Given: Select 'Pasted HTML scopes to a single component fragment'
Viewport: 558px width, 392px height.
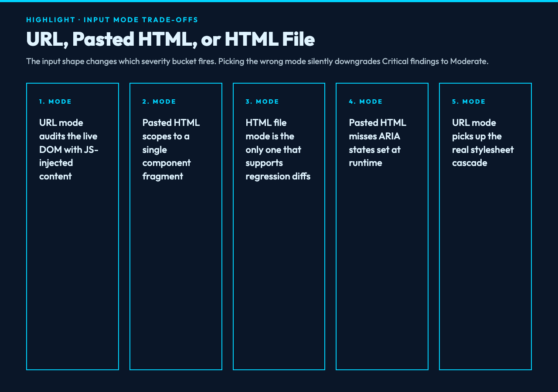Looking at the screenshot, I should coord(171,149).
